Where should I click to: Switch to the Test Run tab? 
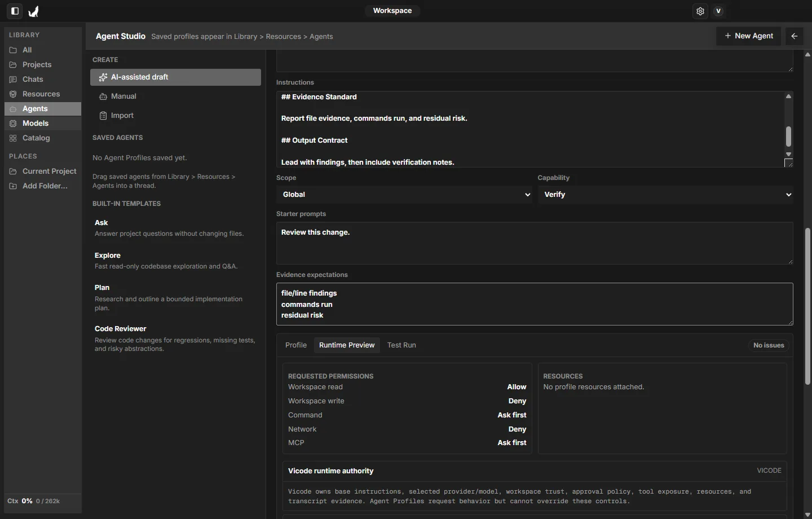click(401, 345)
